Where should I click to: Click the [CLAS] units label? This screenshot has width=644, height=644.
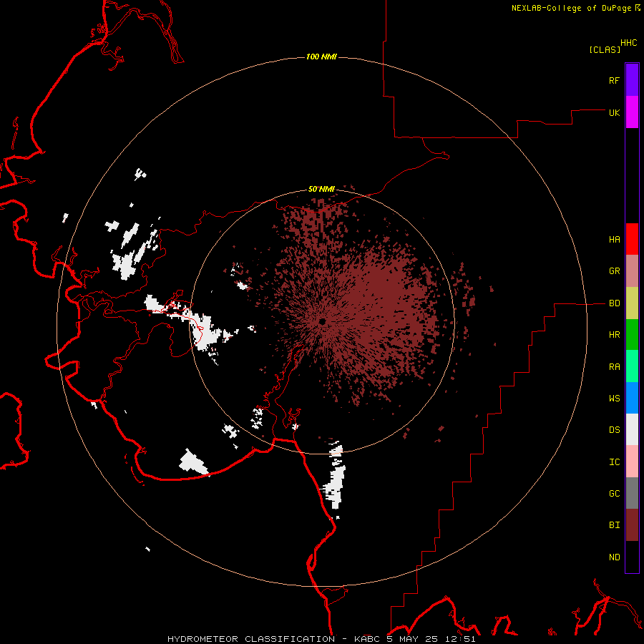tap(605, 49)
